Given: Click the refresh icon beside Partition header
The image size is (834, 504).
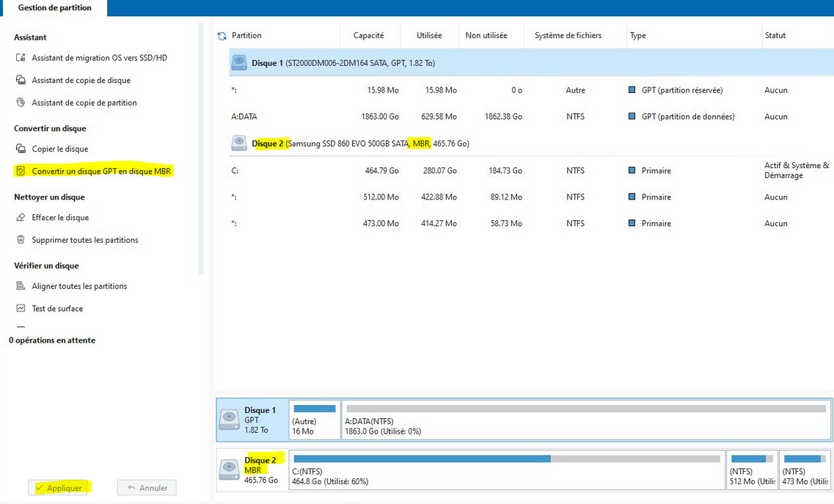Looking at the screenshot, I should pos(222,36).
